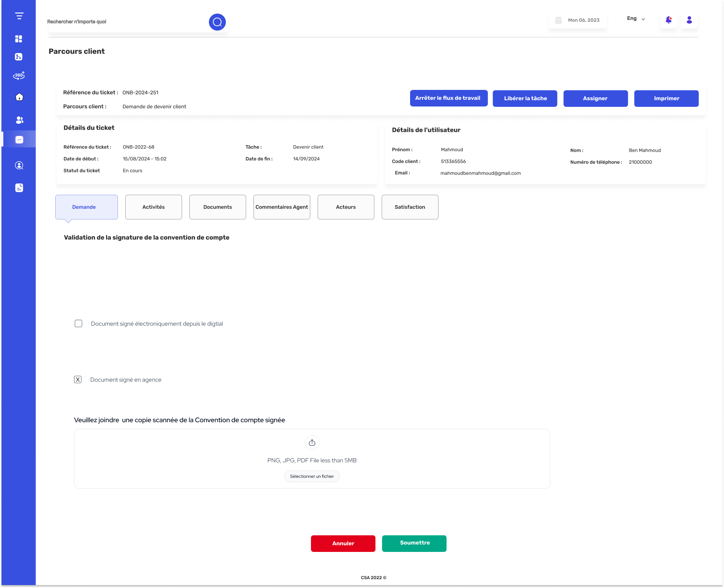This screenshot has width=724, height=588.
Task: Click client code '513365556'
Action: point(453,161)
